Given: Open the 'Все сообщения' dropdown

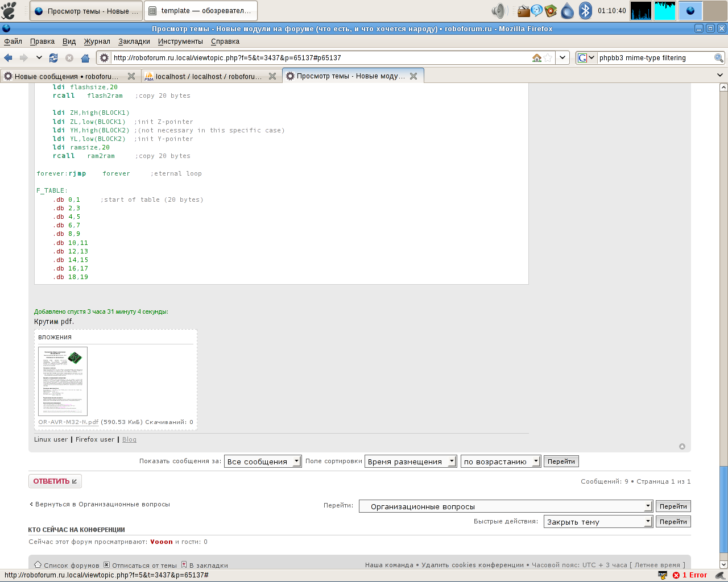Looking at the screenshot, I should click(262, 462).
